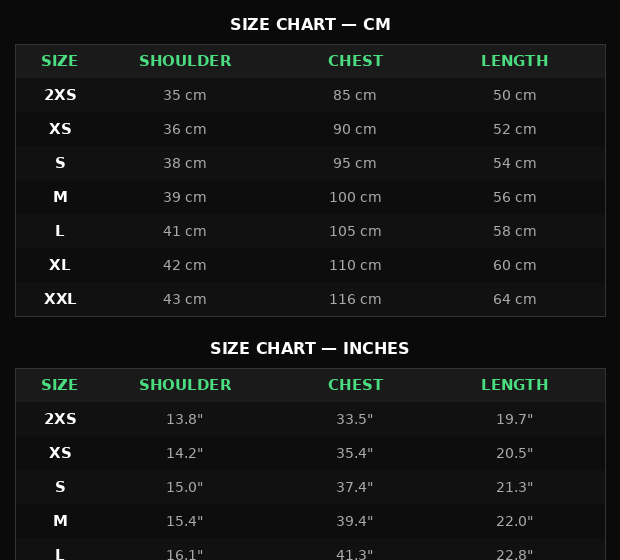Select the M size label in CM chart
This screenshot has width=620, height=560.
[x=60, y=197]
